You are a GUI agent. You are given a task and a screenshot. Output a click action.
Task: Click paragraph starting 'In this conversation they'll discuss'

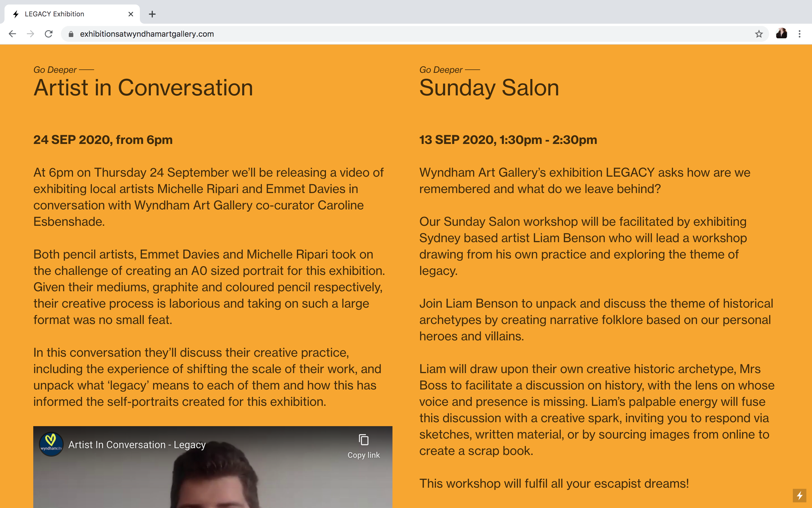(x=207, y=377)
